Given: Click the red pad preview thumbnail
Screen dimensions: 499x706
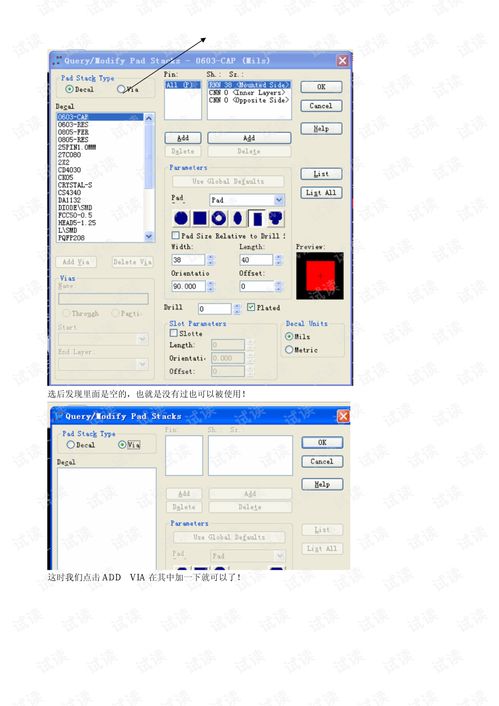Looking at the screenshot, I should (x=320, y=276).
